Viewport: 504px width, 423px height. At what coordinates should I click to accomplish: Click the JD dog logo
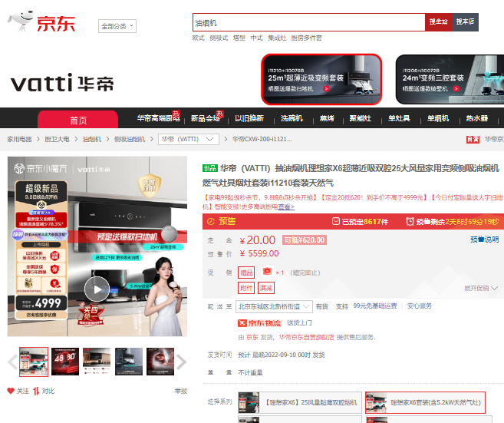click(x=20, y=20)
